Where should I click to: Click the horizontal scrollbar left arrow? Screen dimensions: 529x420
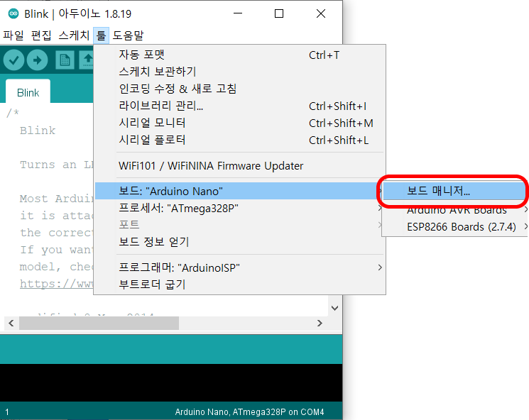pos(11,324)
